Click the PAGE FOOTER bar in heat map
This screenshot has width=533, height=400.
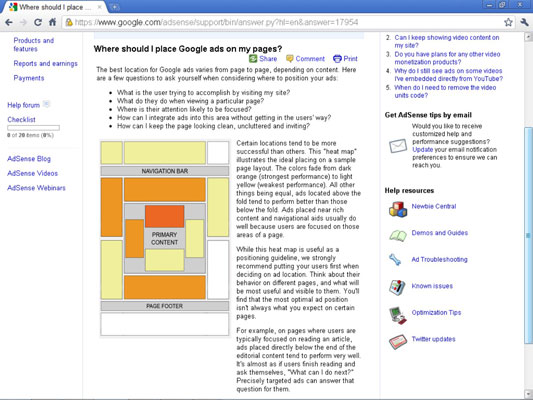tap(165, 306)
